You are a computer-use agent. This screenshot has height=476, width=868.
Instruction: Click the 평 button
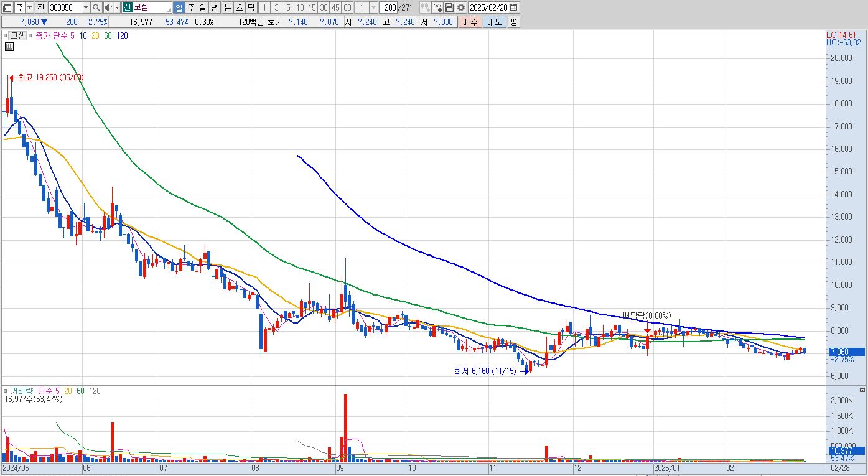513,22
